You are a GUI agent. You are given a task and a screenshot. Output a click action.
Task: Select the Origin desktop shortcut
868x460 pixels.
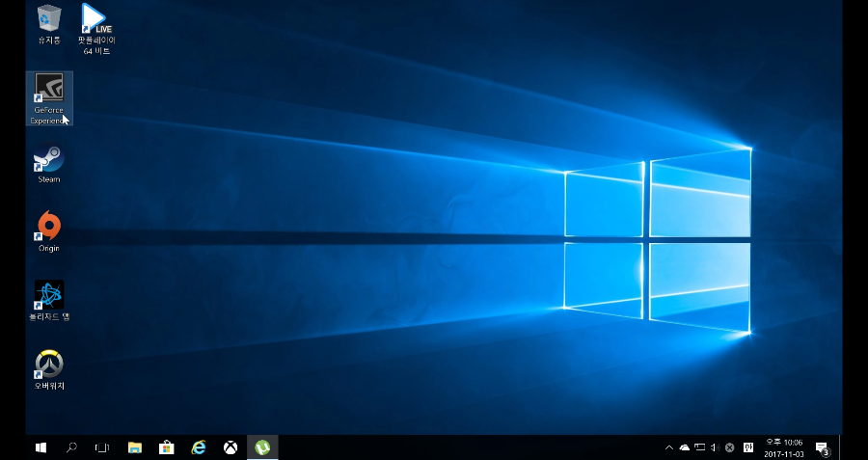[x=49, y=232]
